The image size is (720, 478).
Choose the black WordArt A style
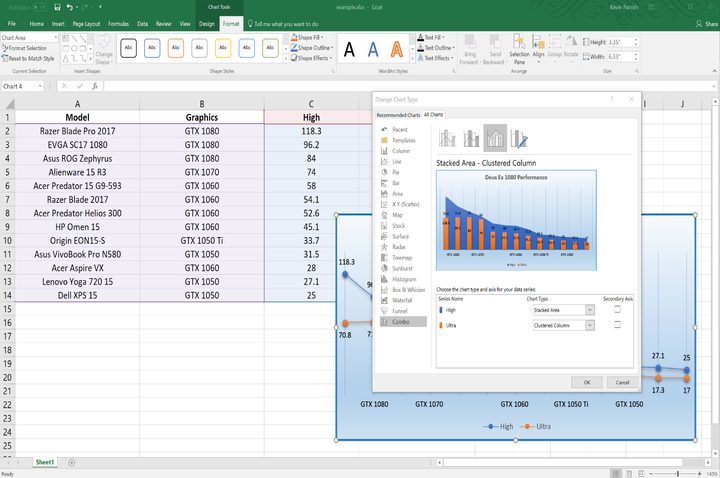[x=349, y=49]
